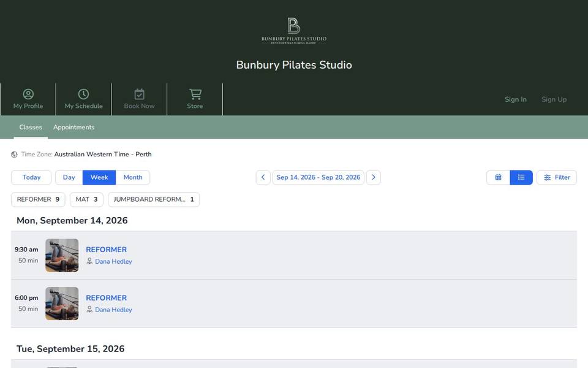
Task: Open the date range picker
Action: 318,177
